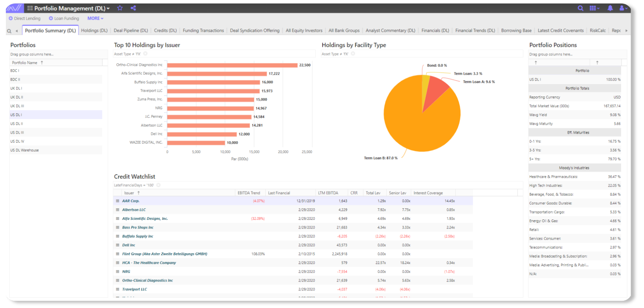This screenshot has height=308, width=644.
Task: Open Bass Pro Shops Inc link
Action: (x=138, y=227)
